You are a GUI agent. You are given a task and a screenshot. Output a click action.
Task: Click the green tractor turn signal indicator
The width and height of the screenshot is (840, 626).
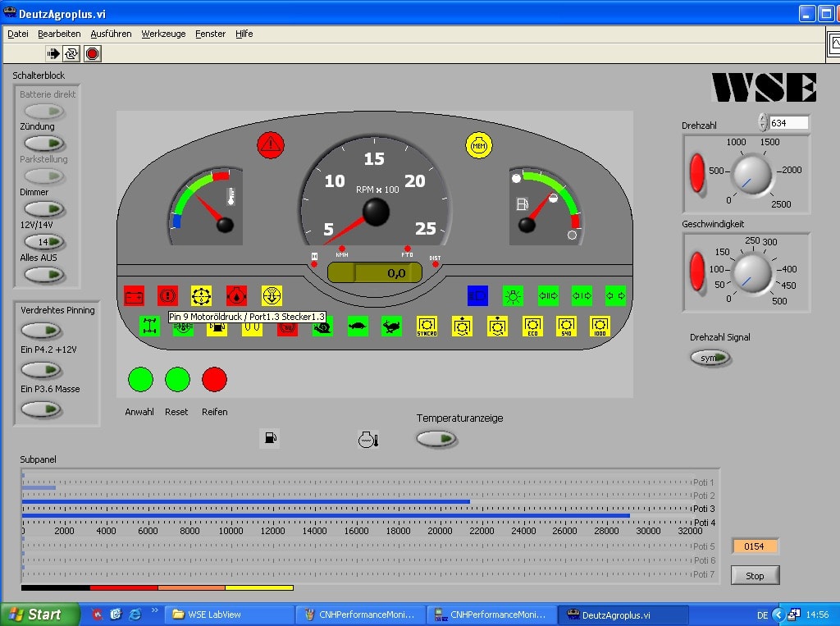pyautogui.click(x=615, y=296)
